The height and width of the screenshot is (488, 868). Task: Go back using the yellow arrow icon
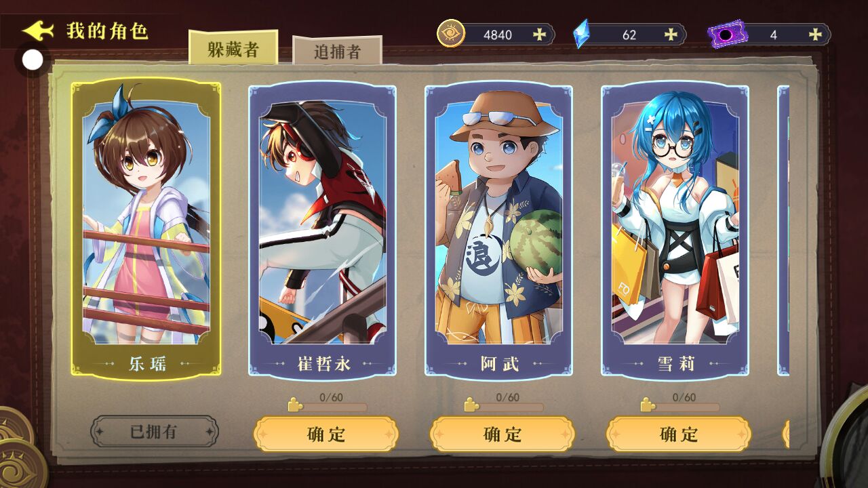point(37,30)
